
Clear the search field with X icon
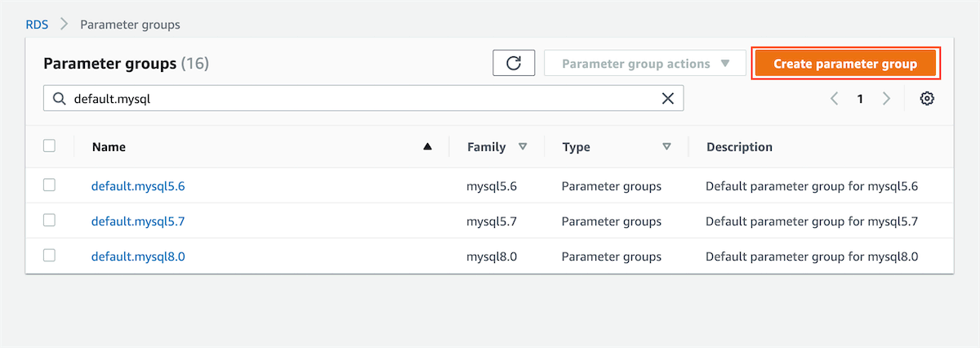[667, 99]
